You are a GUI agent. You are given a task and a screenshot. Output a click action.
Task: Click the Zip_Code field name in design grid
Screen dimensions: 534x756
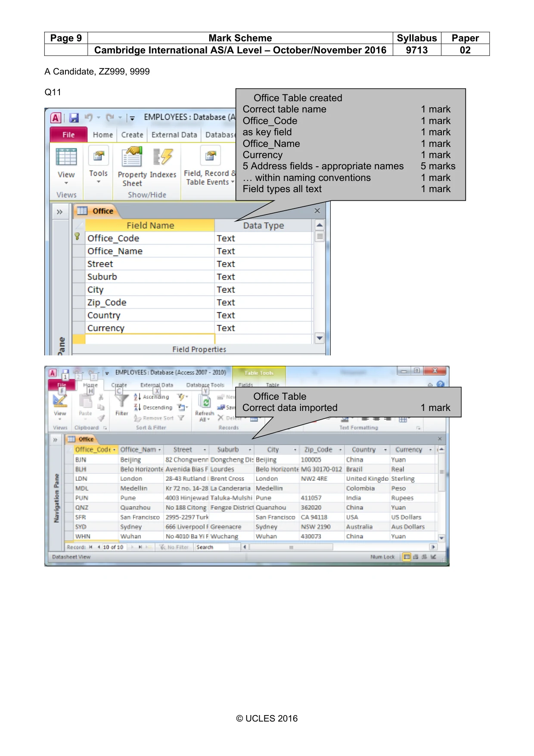(x=150, y=302)
